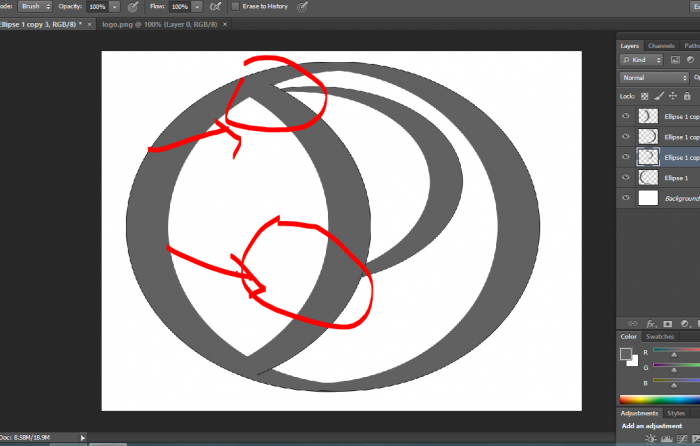Viewport: 700px width, 446px height.
Task: Click status bar arrow next to Doc size
Action: tap(82, 438)
